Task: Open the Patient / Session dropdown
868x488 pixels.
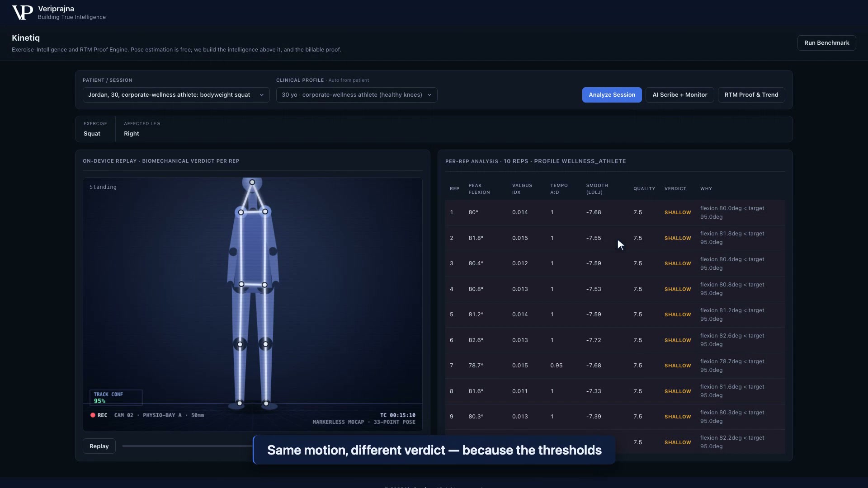Action: [x=176, y=95]
